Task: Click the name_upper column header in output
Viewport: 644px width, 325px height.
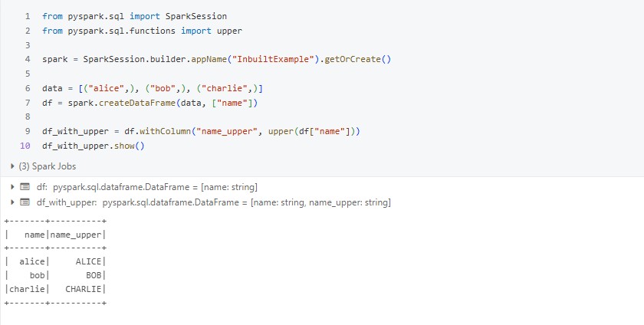Action: (x=76, y=235)
